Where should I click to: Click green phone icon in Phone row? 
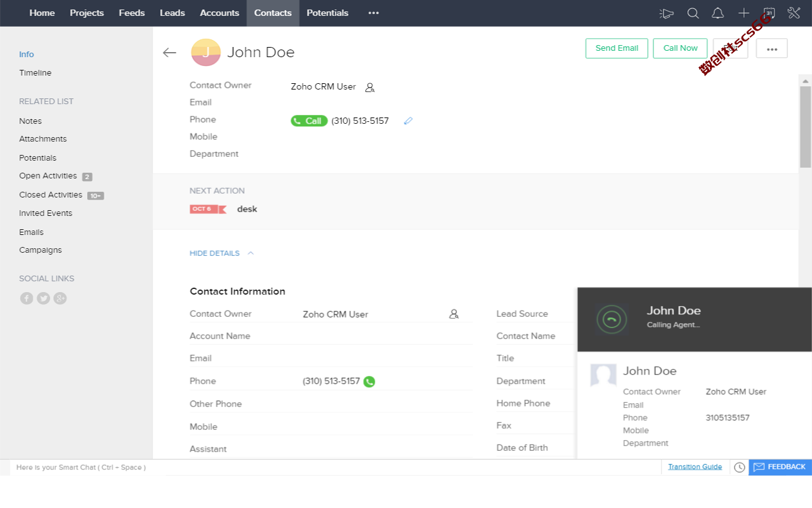[x=369, y=382]
